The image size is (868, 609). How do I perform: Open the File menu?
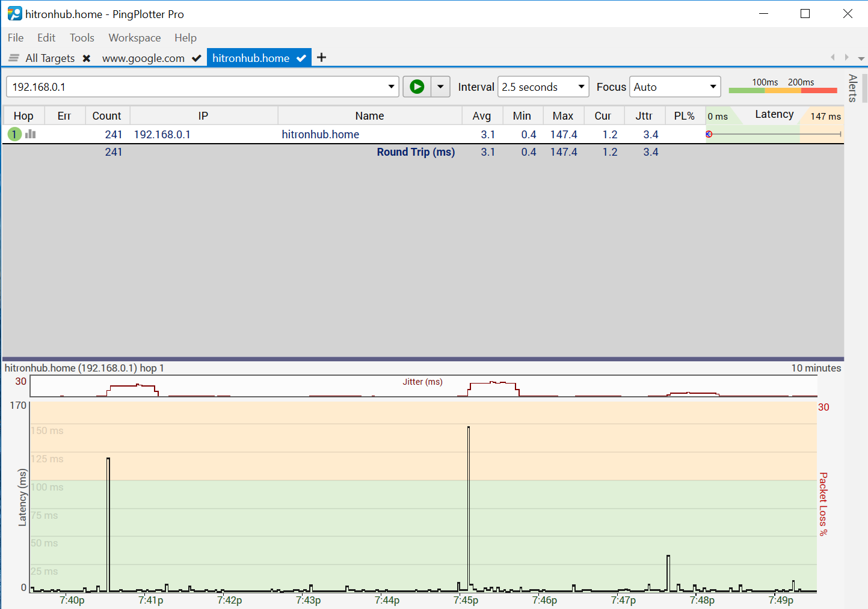16,37
